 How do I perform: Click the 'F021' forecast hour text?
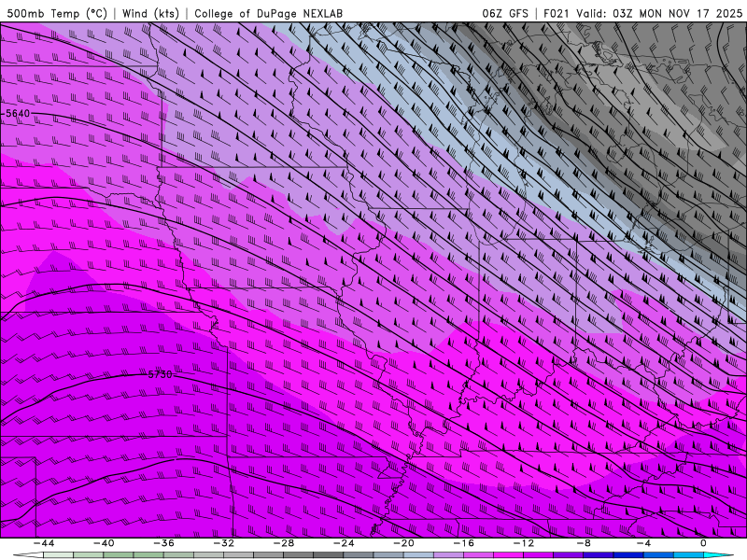(556, 14)
